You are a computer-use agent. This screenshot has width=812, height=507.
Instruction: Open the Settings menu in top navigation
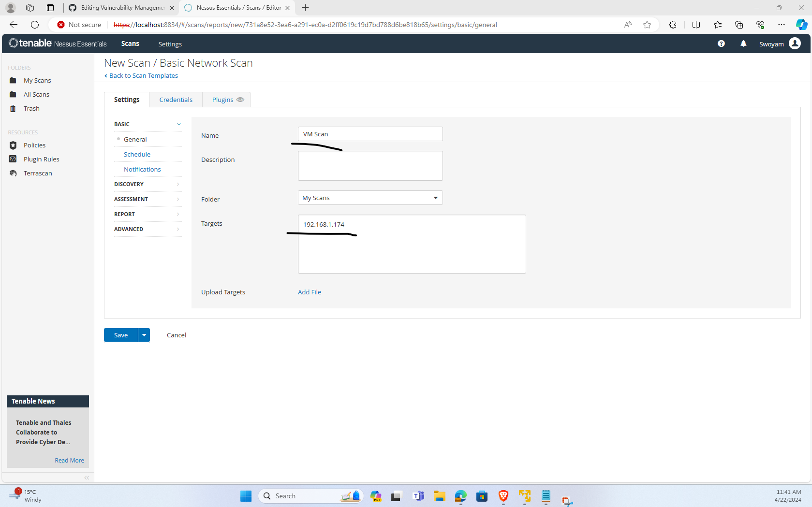(x=170, y=43)
